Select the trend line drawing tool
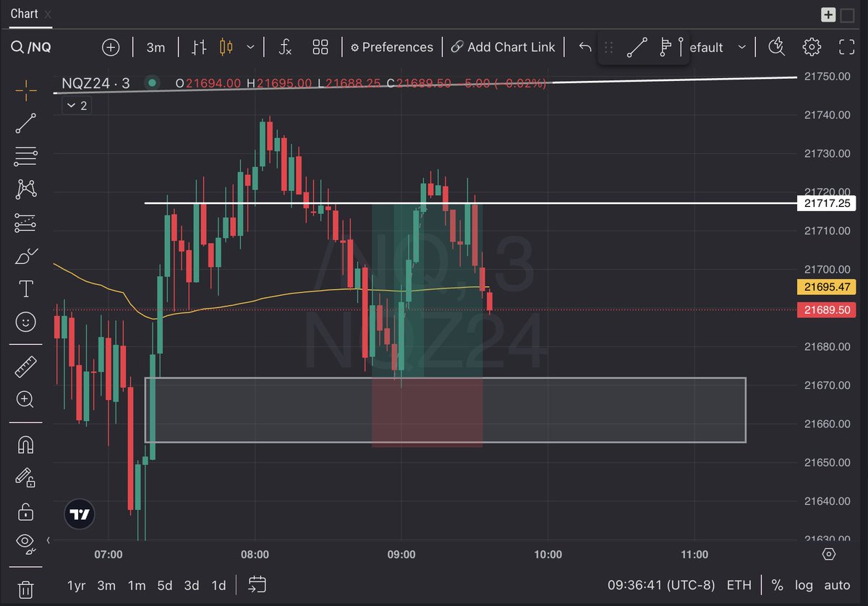Viewport: 868px width, 606px height. click(26, 123)
